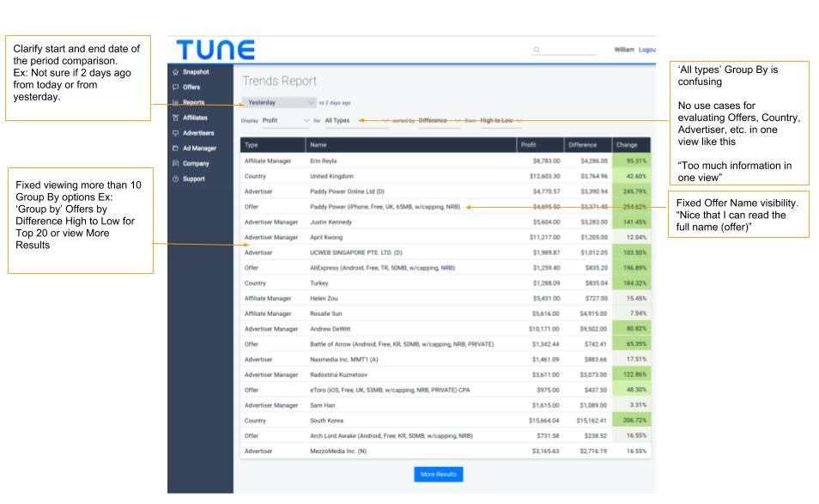Open the Support menu item
Screen dimensions: 819x504
pyautogui.click(x=194, y=179)
